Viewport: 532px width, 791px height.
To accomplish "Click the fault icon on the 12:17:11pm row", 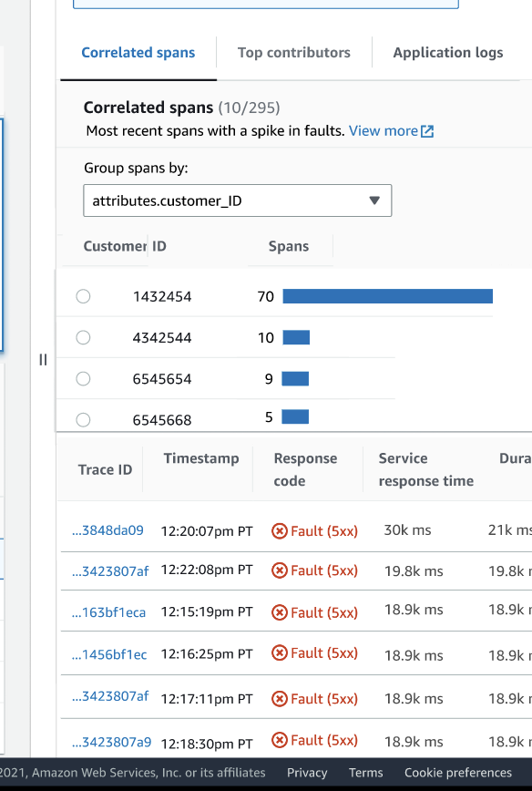I will 280,698.
